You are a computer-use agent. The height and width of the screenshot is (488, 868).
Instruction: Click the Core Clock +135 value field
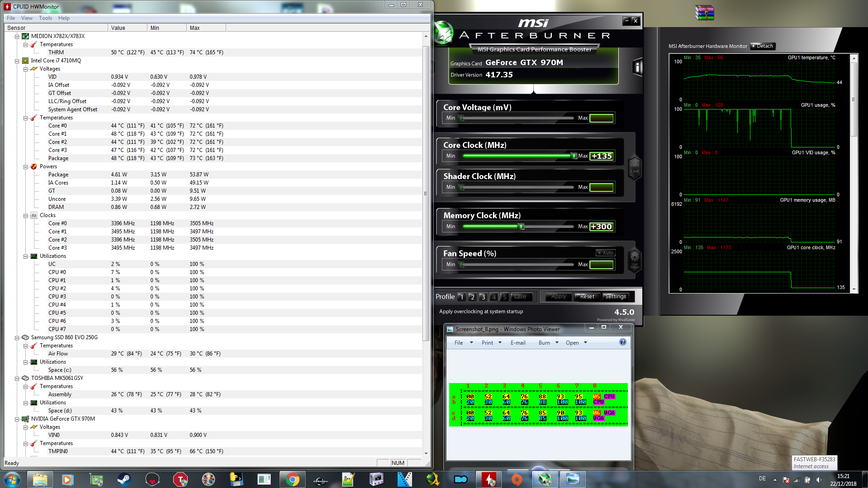(x=602, y=156)
